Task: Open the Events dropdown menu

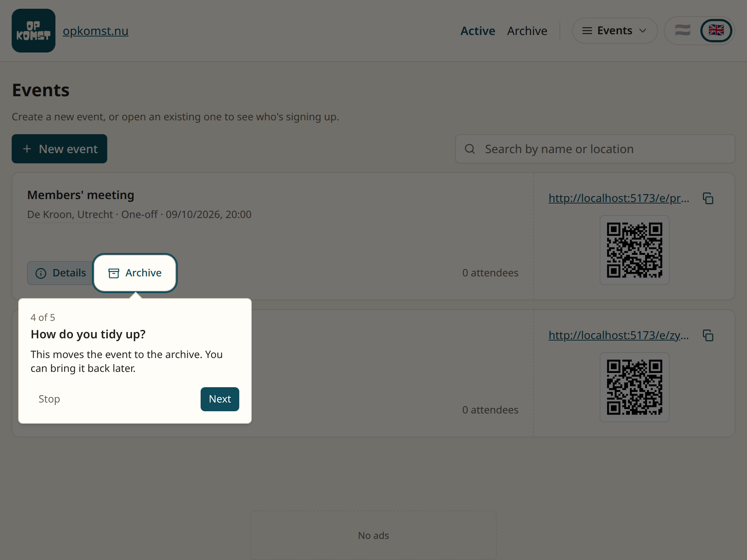Action: tap(615, 31)
